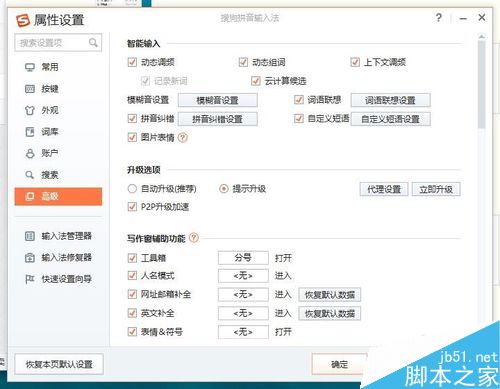Click 恢复默认数据 for 网址邮箱补全
This screenshot has width=500, height=389.
[x=329, y=295]
